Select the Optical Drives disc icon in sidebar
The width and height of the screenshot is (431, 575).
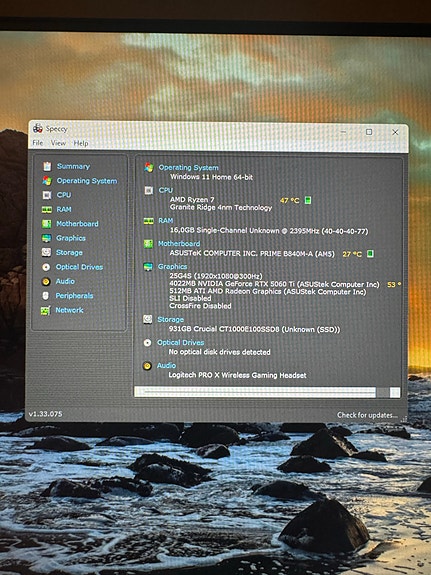click(46, 267)
